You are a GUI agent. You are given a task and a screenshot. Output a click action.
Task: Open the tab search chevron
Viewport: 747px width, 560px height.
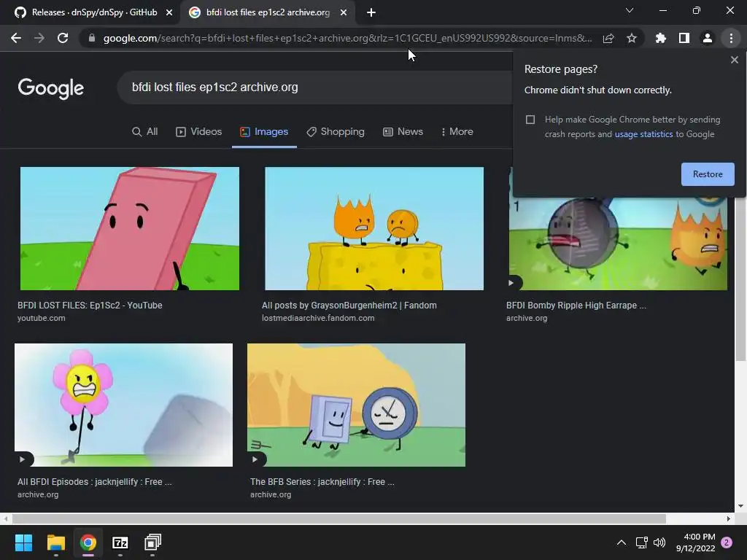point(630,10)
